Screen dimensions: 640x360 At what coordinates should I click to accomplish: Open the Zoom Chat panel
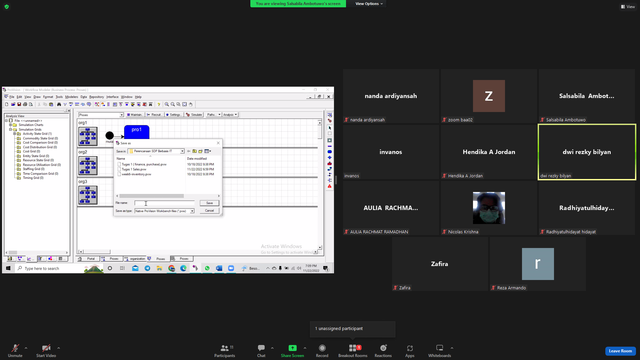point(261,350)
